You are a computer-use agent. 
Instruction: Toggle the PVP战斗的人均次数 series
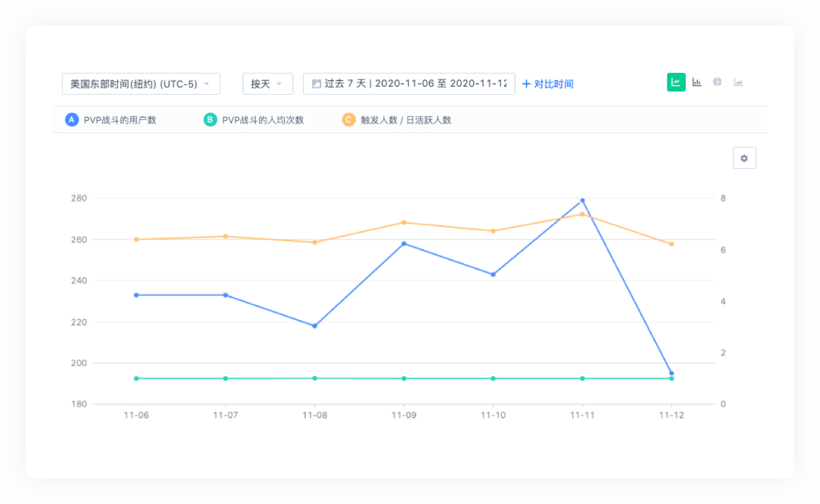coord(262,120)
